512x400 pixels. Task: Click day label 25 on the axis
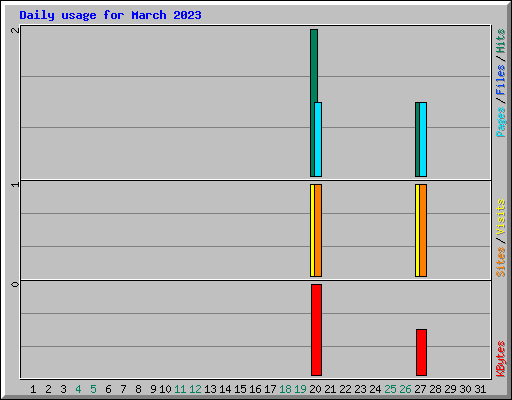[x=390, y=389]
